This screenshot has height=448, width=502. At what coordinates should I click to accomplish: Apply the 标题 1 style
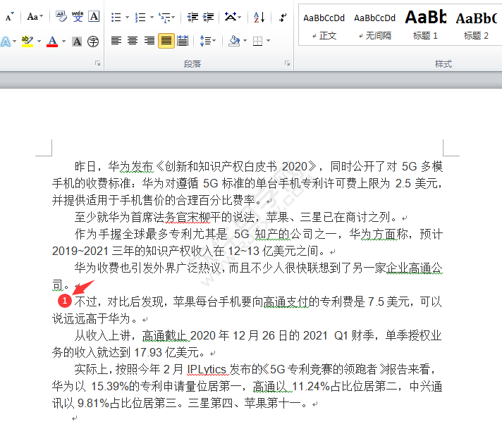[x=425, y=26]
